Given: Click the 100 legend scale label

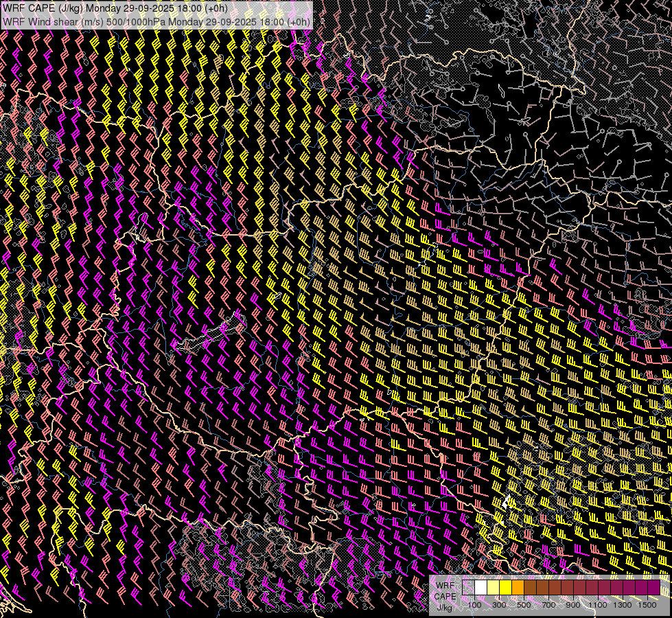Looking at the screenshot, I should [474, 605].
